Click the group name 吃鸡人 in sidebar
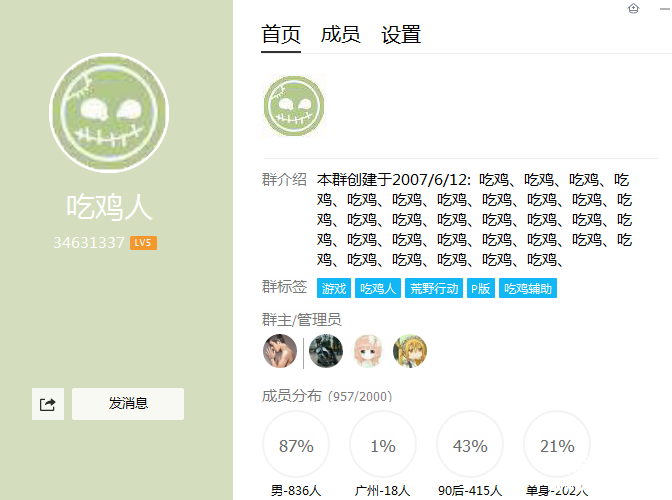Screen dimensions: 672x500 click(109, 207)
